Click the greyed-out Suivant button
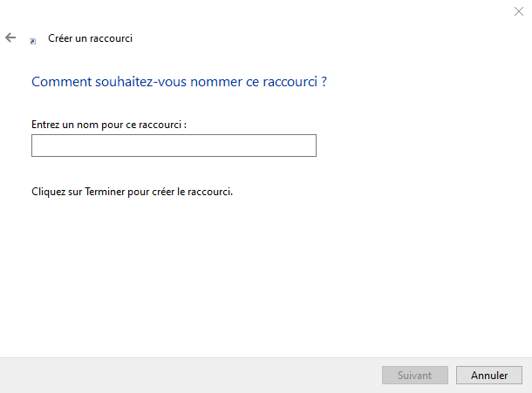532x393 pixels. [x=415, y=376]
